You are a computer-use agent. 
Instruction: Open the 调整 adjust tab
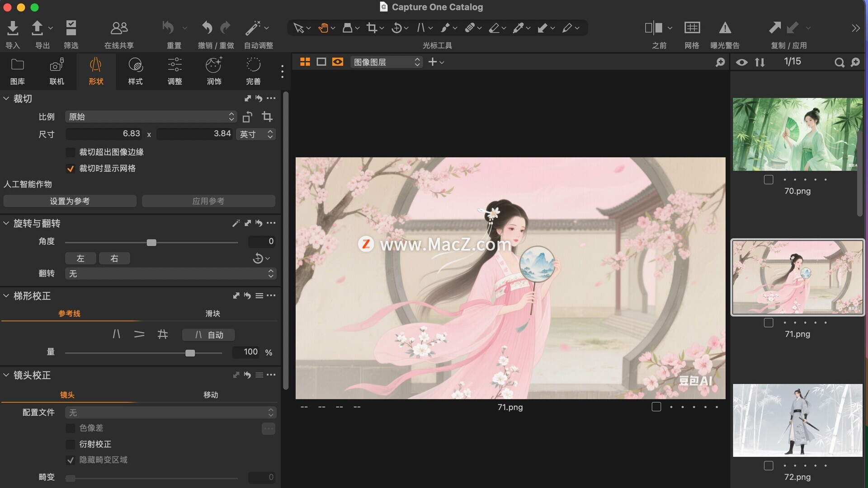(175, 71)
